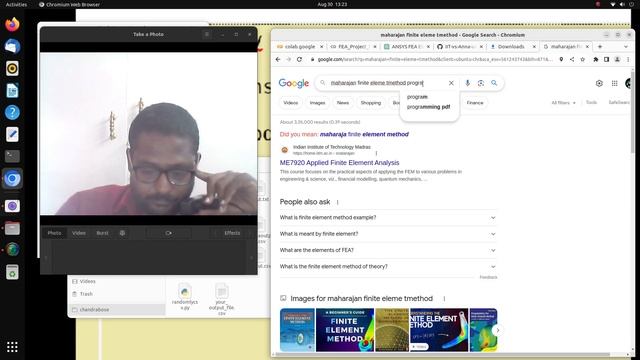This screenshot has width=640, height=360.
Task: Open the 'Finite Element Method' beginner's guide thumbnail
Action: (345, 330)
